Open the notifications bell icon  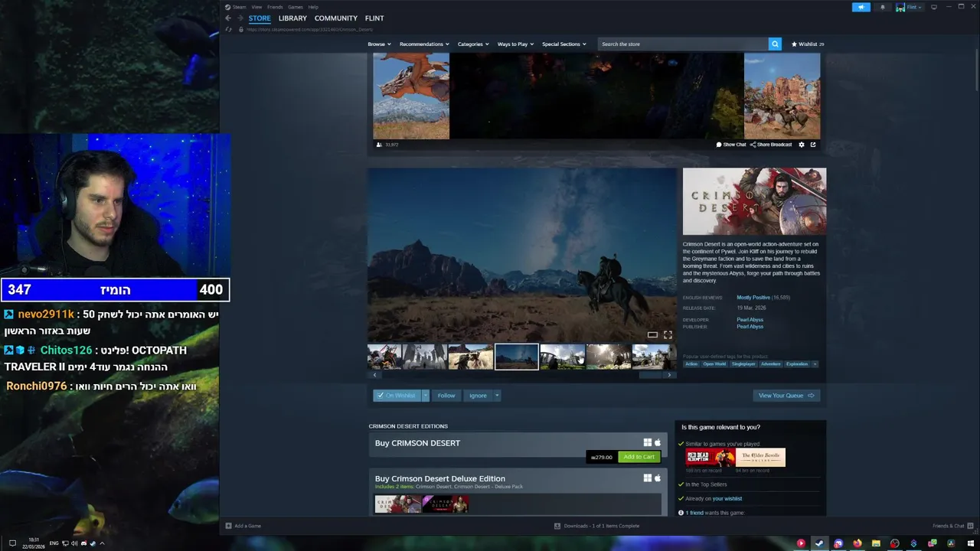click(882, 7)
